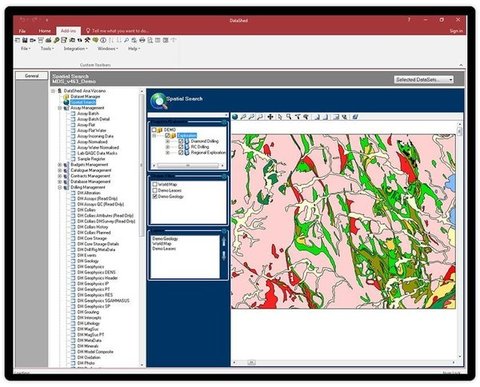480x387 pixels.
Task: Collapse the Drilling Management tree node
Action: click(x=60, y=187)
